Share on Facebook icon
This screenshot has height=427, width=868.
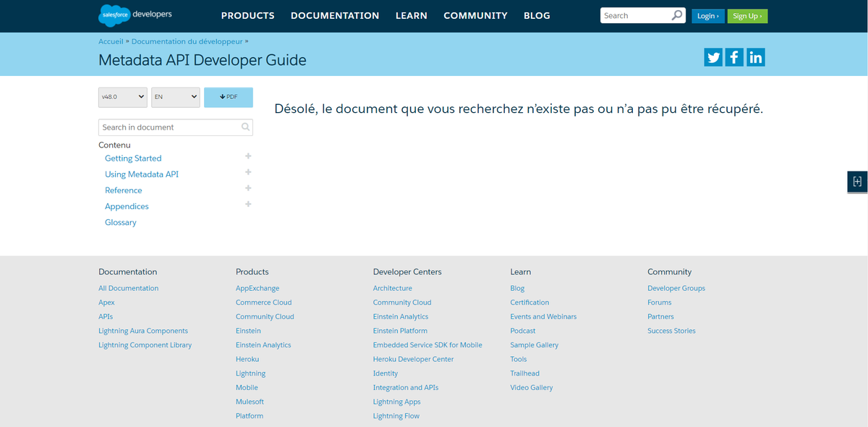tap(734, 58)
